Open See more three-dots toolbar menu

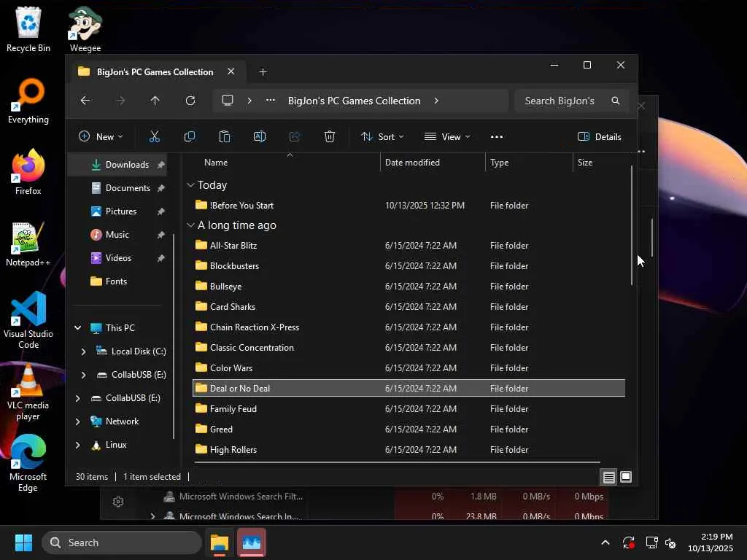pos(497,136)
